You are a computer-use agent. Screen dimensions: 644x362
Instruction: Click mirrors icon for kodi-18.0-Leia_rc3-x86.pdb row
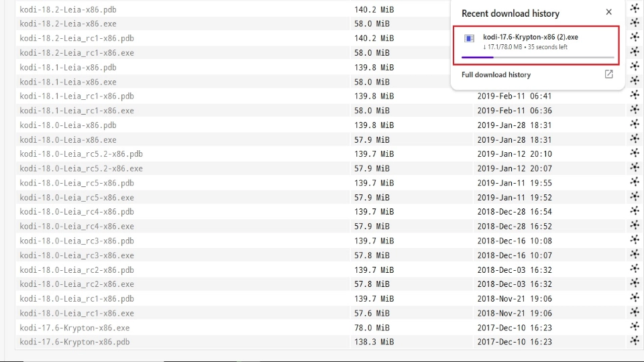coord(635,239)
